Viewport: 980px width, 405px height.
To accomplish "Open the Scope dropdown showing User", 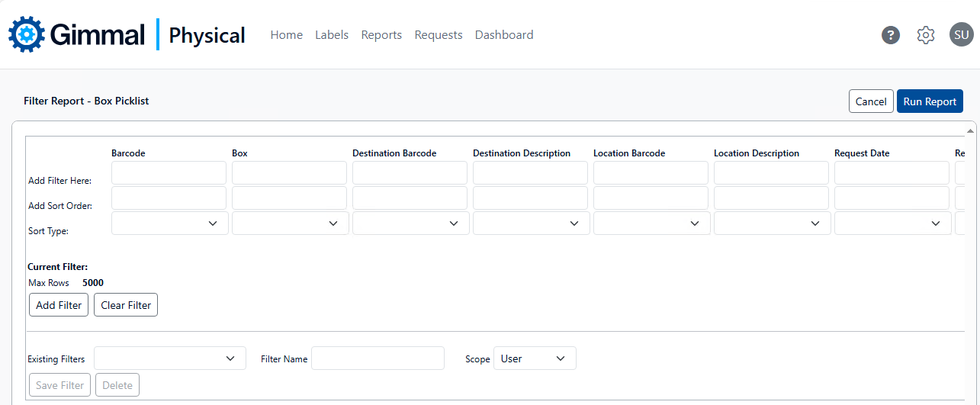I will (535, 358).
